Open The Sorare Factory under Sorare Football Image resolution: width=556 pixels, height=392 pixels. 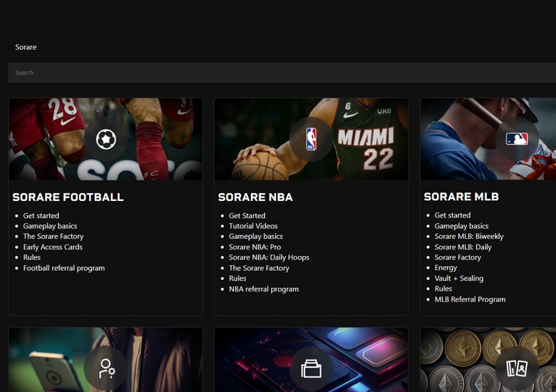point(53,237)
